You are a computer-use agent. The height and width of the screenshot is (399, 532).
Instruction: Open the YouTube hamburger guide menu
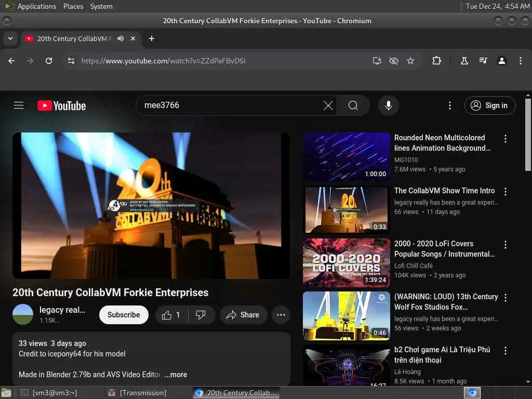click(x=19, y=105)
